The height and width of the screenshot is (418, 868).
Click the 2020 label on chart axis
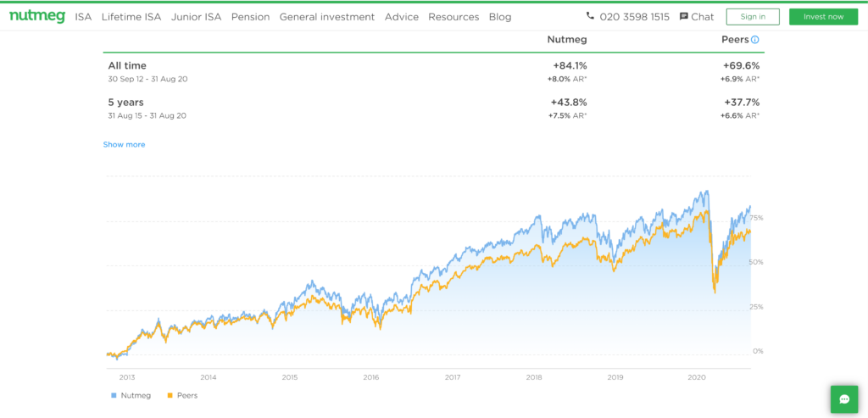click(x=697, y=377)
